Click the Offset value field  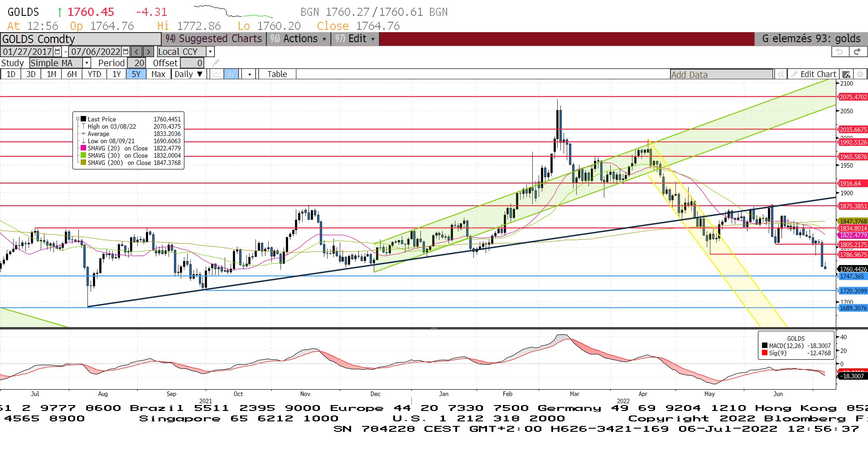click(x=193, y=63)
